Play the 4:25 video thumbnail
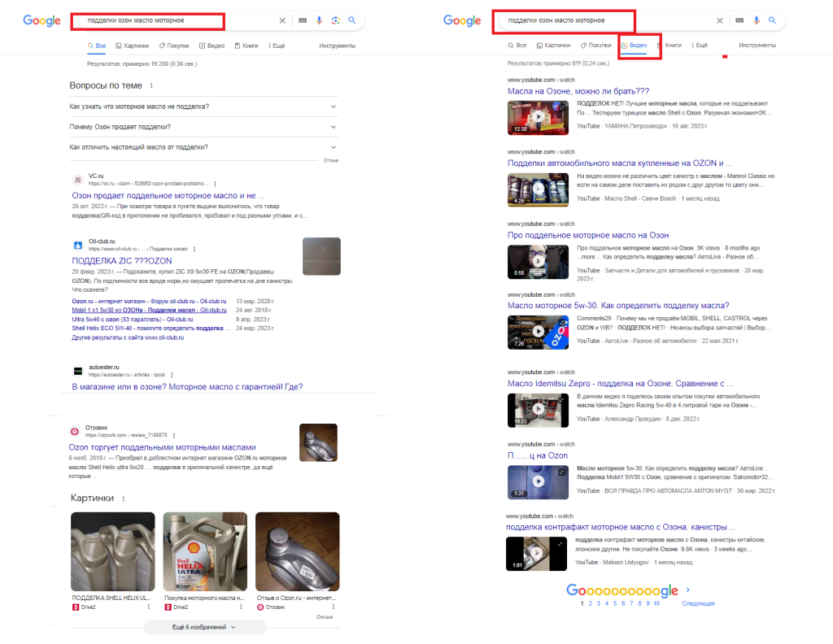This screenshot has width=833, height=644. [x=538, y=189]
